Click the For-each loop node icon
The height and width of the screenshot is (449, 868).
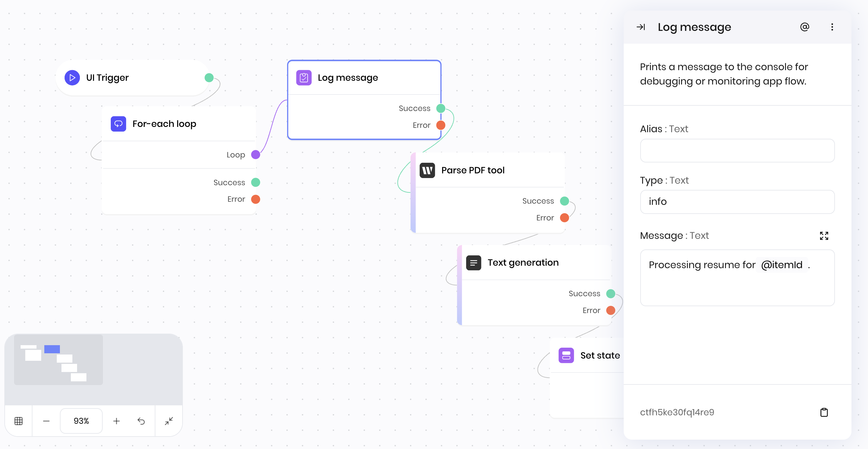click(118, 124)
